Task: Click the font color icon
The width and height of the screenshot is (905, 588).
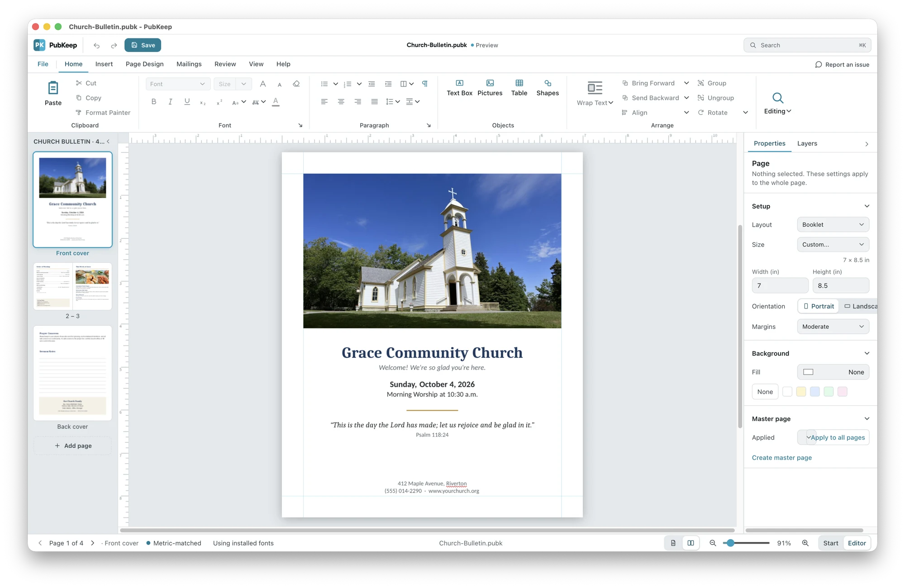Action: click(276, 102)
